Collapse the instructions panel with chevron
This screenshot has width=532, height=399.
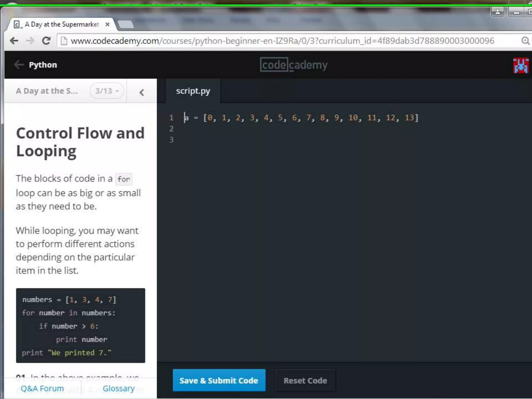[x=142, y=92]
